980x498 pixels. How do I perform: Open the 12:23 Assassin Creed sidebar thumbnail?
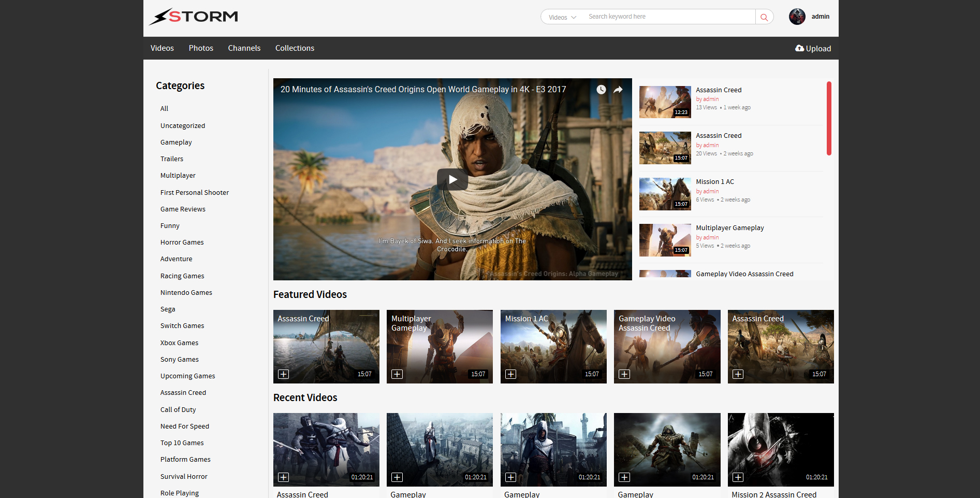[x=665, y=102]
